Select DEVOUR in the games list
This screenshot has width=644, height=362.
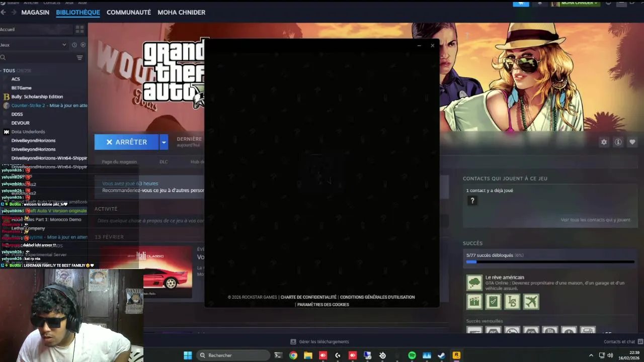20,123
